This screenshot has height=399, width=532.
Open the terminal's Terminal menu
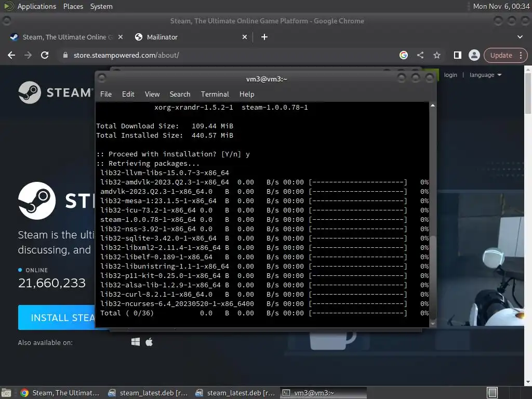(x=215, y=95)
